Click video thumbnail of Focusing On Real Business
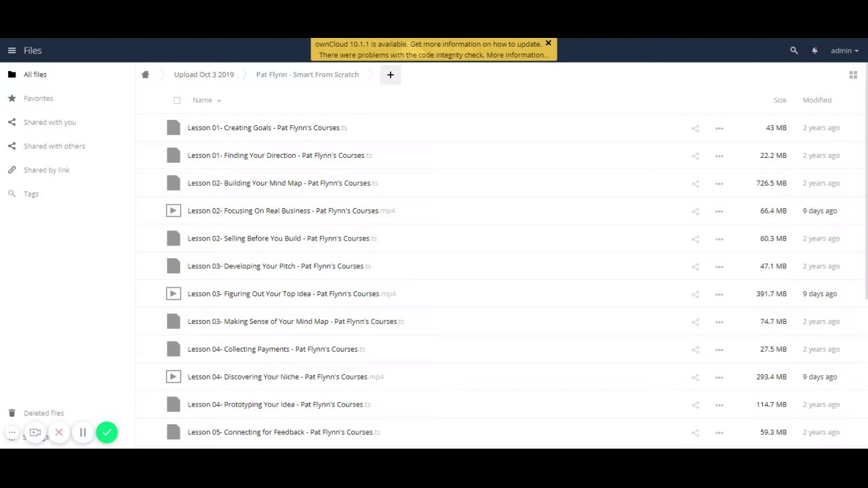Image resolution: width=868 pixels, height=488 pixels. coord(174,211)
